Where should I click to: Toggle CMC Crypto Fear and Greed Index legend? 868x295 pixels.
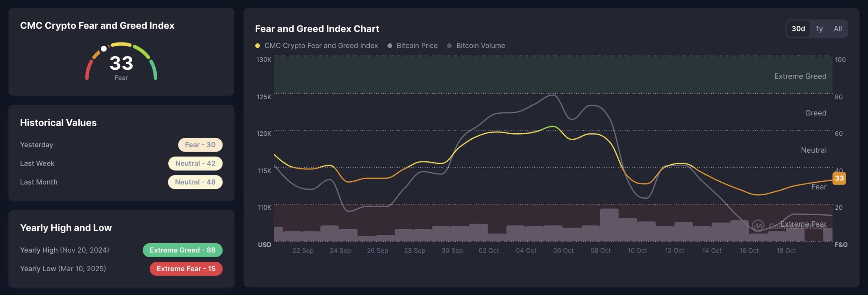coord(321,45)
